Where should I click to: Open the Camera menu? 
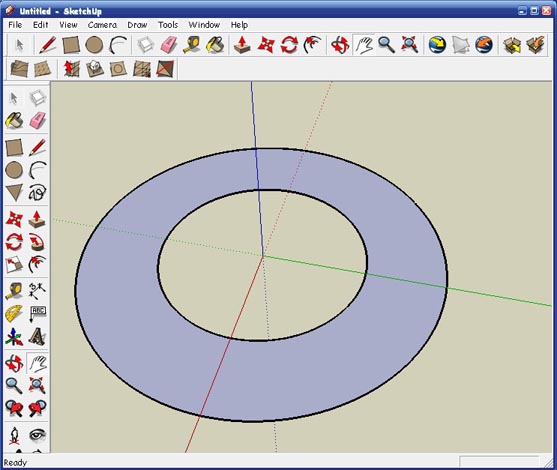point(102,25)
